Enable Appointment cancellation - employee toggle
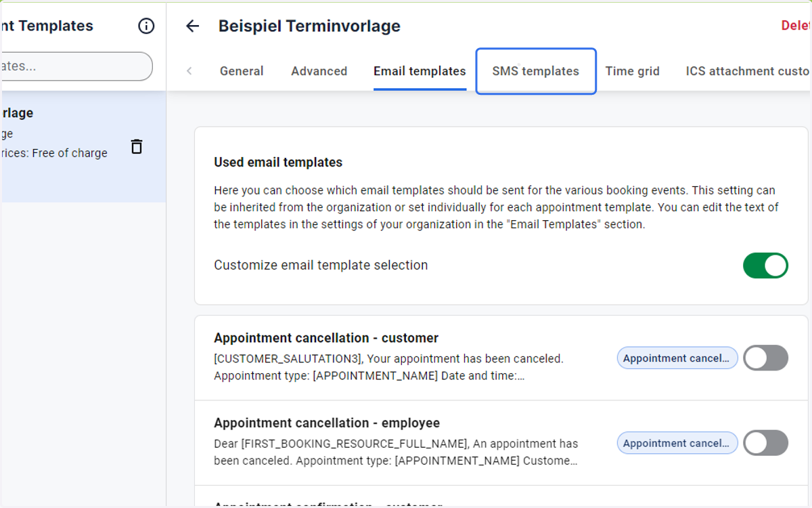The image size is (812, 508). click(766, 443)
